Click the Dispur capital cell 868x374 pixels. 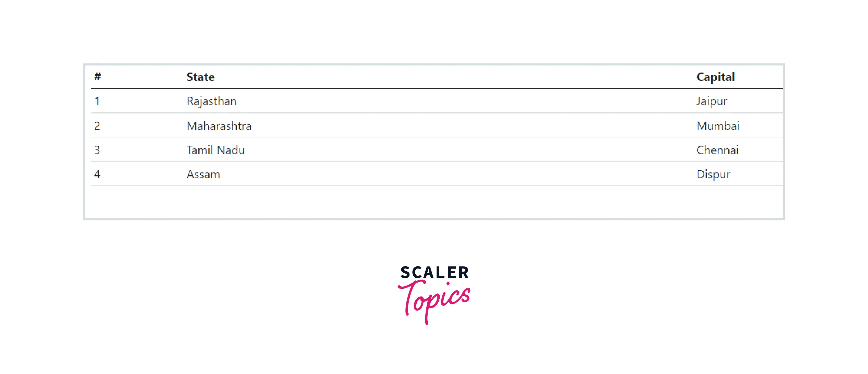tap(713, 174)
